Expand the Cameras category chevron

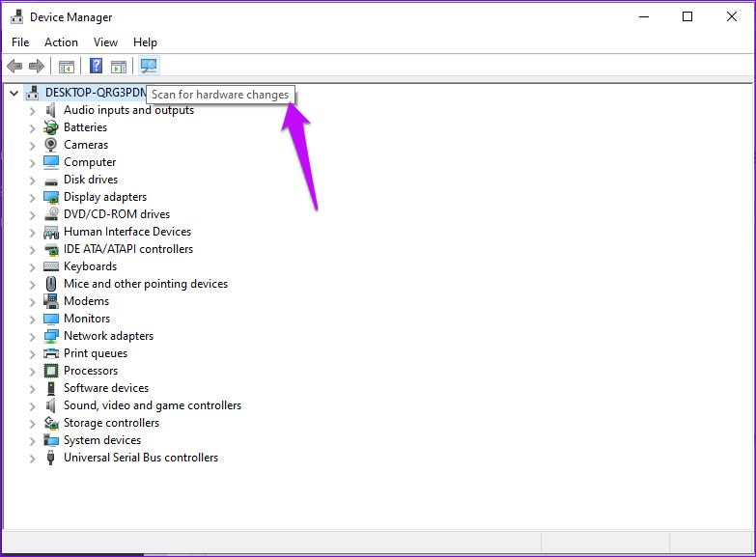click(x=32, y=146)
